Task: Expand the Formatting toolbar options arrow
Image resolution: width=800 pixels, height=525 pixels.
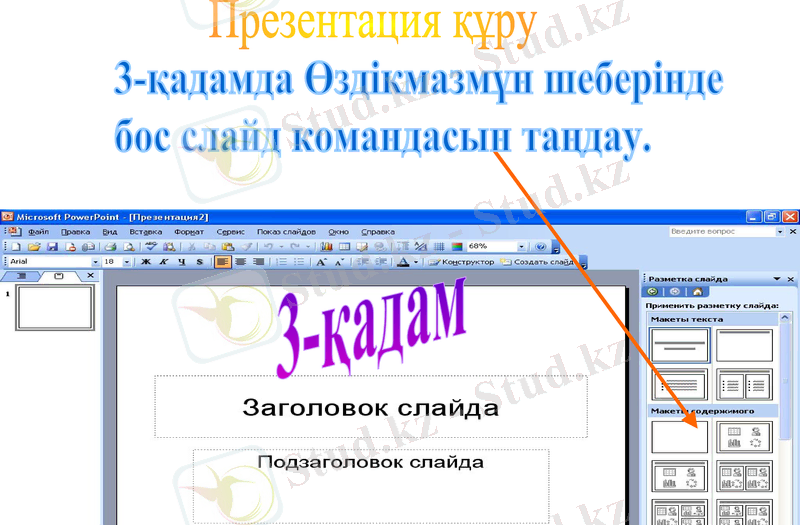Action: pos(584,263)
